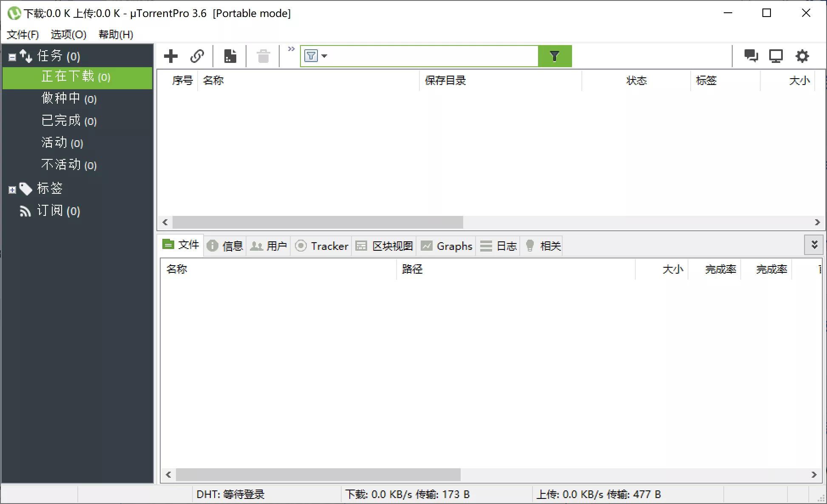827x504 pixels.
Task: Switch to the 区块视图 tab
Action: [x=384, y=246]
